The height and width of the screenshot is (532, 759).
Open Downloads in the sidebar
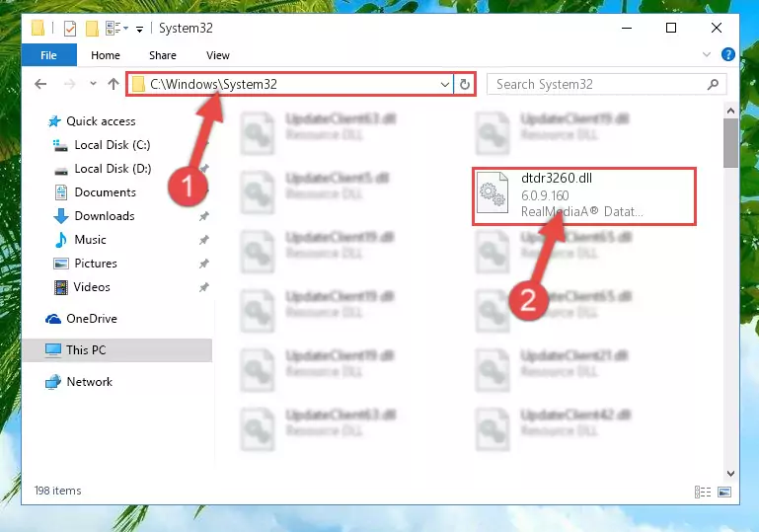(x=105, y=216)
